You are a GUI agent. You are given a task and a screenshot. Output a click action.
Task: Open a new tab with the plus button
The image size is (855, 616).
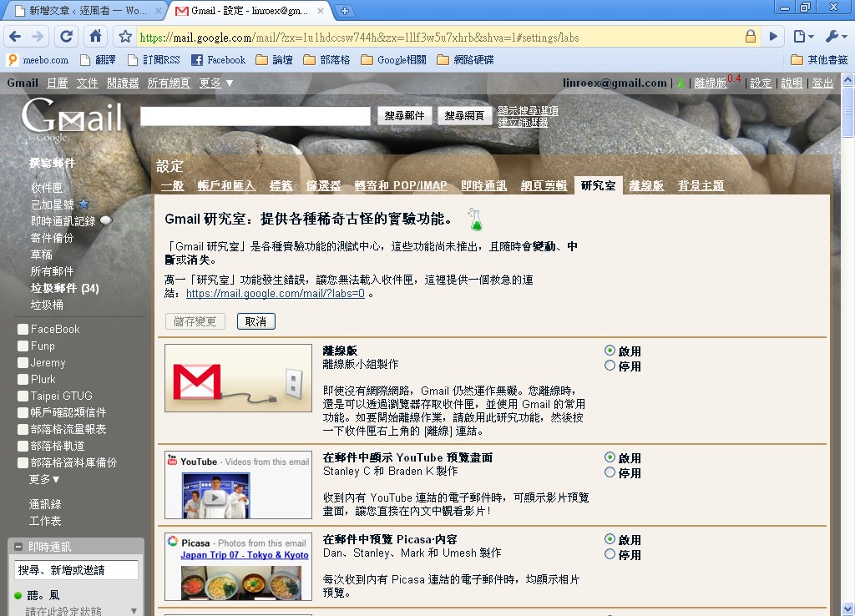(x=345, y=10)
